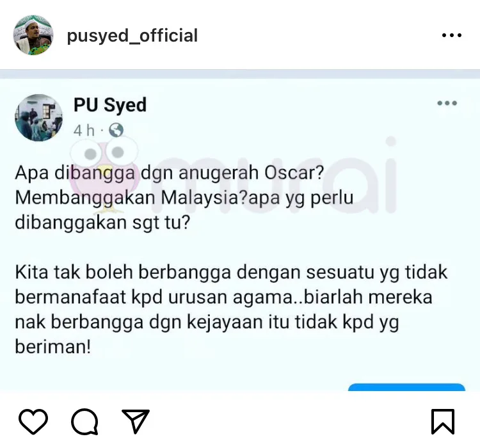Viewport: 480px width, 448px height.
Task: Click the 4 h timestamp
Action: pos(84,131)
